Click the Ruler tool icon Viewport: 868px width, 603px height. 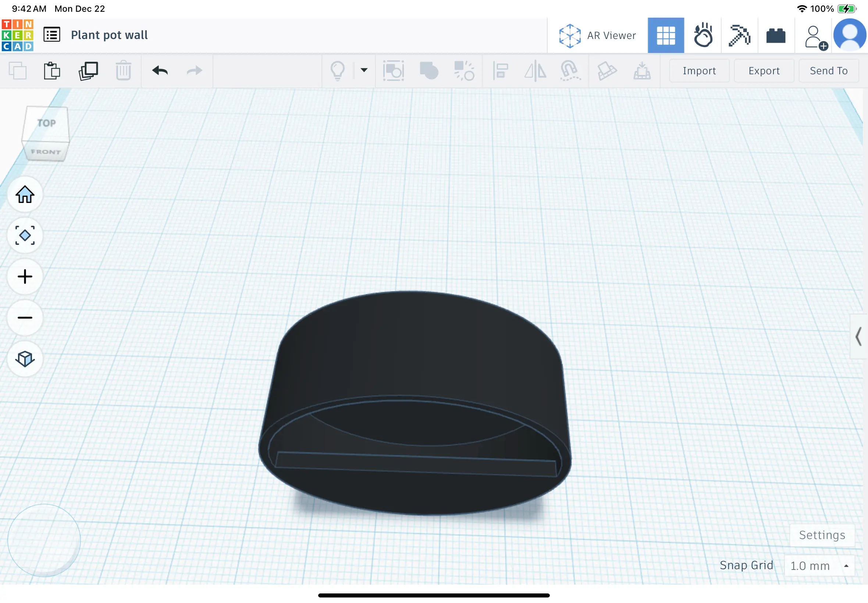pos(606,71)
